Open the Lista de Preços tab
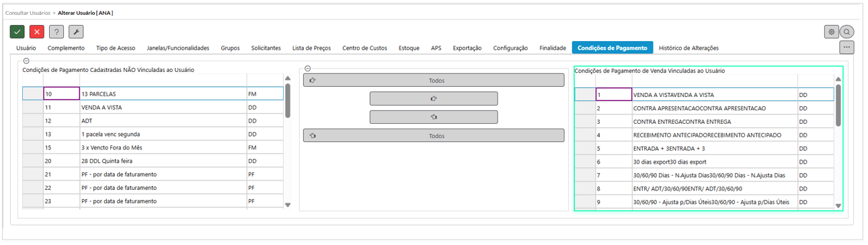The width and height of the screenshot is (868, 245). pos(312,48)
